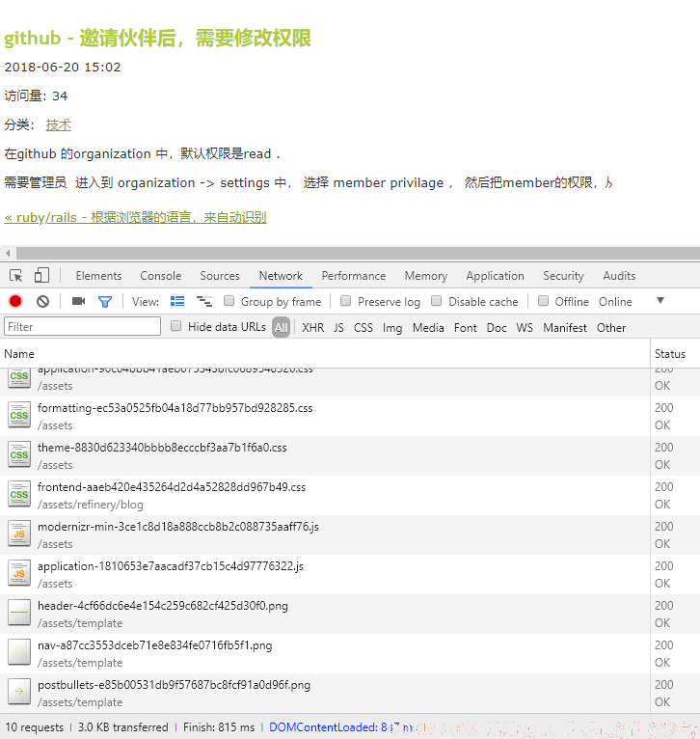700x739 pixels.
Task: Click the horizontal scrollbar left arrow
Action: tap(8, 253)
